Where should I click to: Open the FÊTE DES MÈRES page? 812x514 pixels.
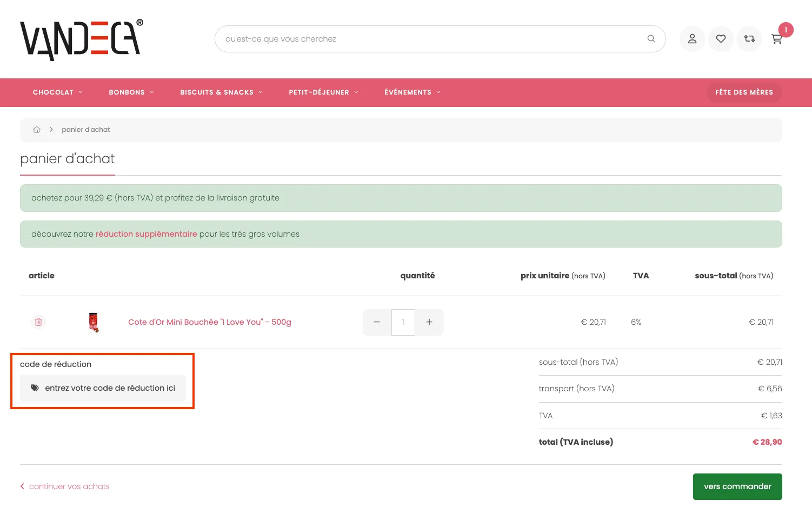click(744, 92)
